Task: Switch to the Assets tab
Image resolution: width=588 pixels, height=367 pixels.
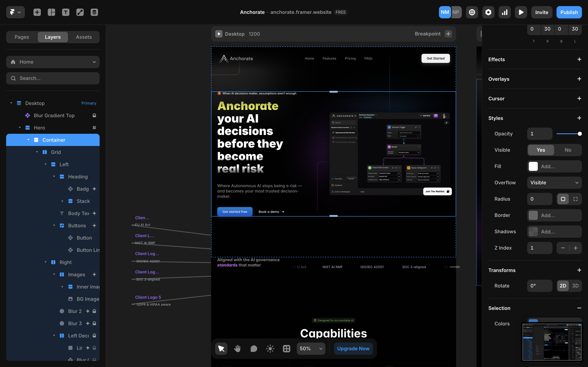Action: coord(84,37)
